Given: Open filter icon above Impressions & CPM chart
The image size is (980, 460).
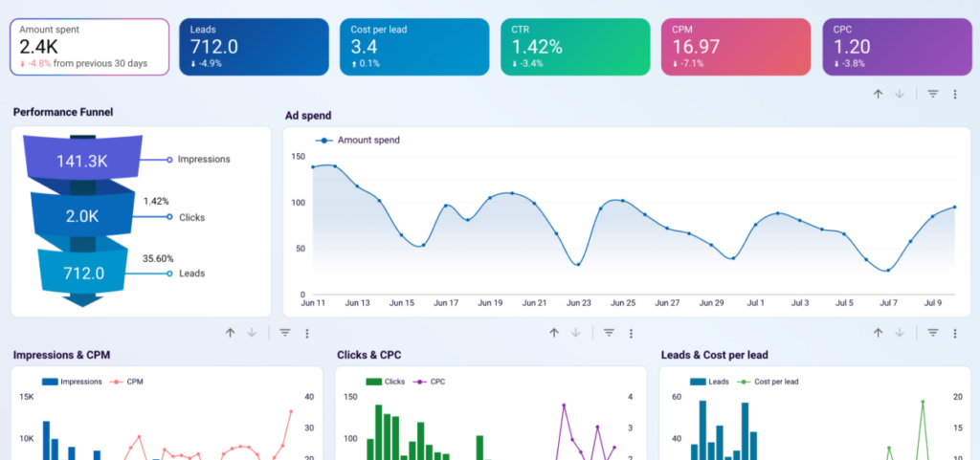Looking at the screenshot, I should (x=285, y=333).
